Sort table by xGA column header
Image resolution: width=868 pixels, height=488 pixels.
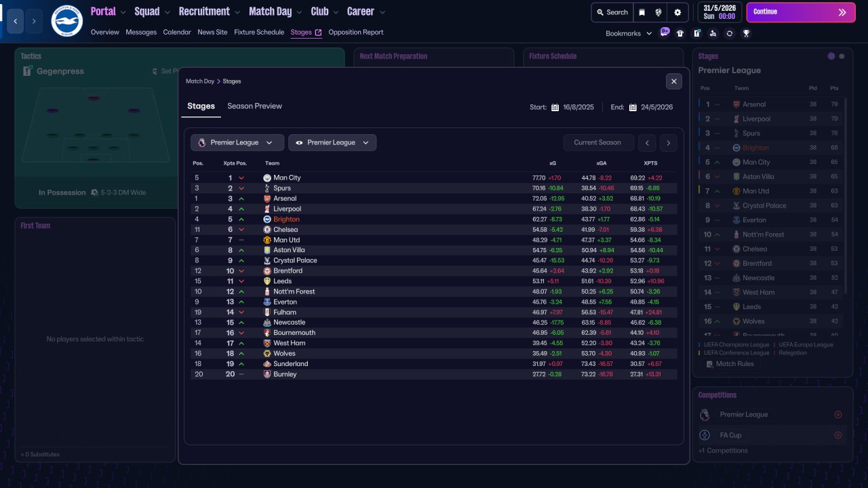tap(601, 163)
